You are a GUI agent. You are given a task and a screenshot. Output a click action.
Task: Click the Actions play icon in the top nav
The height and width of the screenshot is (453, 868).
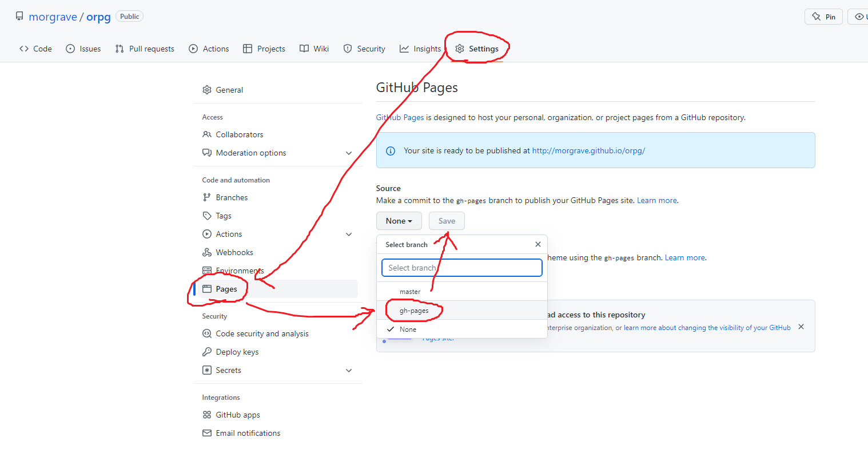click(193, 49)
